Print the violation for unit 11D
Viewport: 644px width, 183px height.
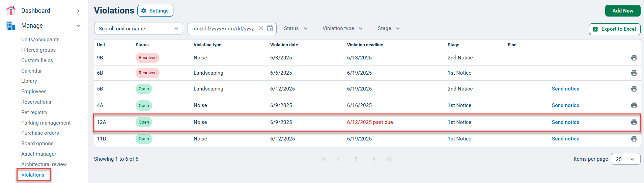point(634,139)
